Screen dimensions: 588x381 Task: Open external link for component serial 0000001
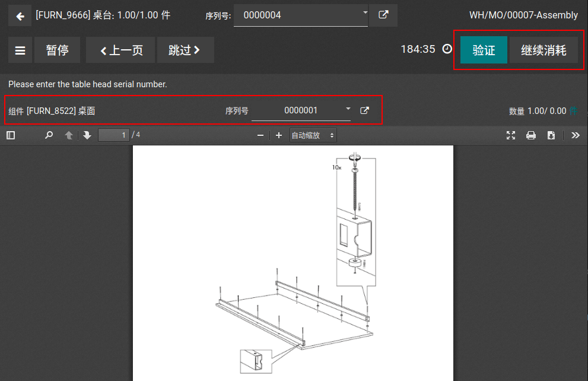click(365, 110)
